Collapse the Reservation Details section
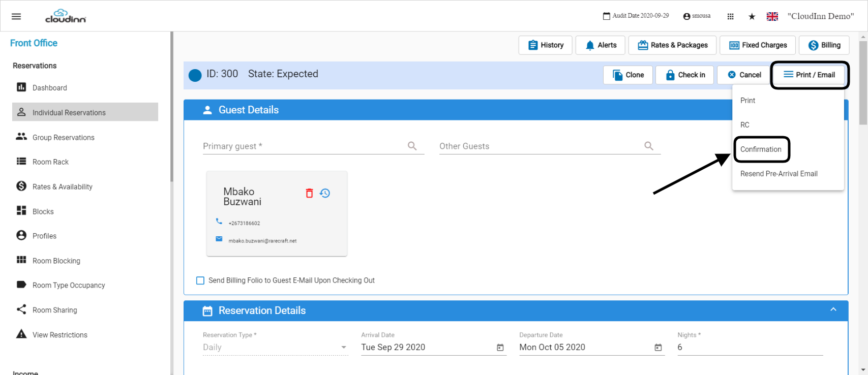This screenshot has height=375, width=868. coord(833,309)
